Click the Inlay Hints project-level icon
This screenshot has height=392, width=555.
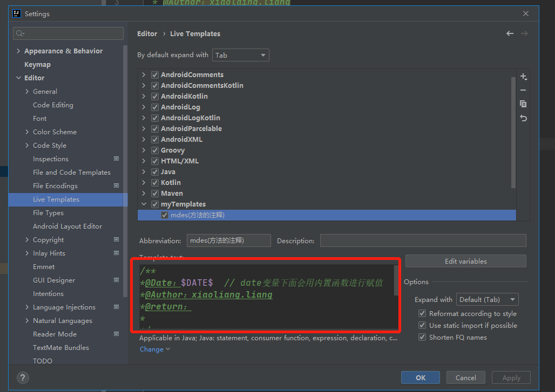[x=116, y=253]
